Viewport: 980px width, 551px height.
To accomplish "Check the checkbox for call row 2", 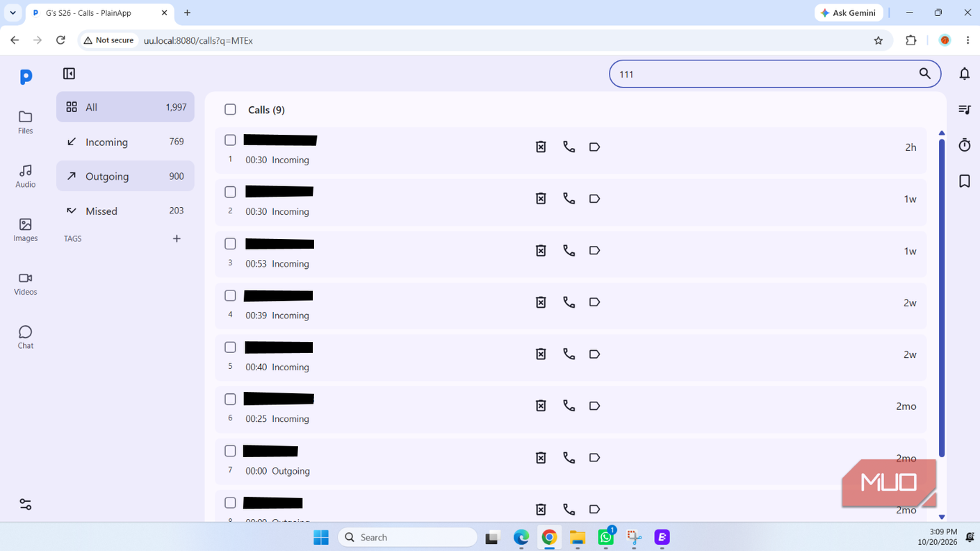I will pyautogui.click(x=230, y=192).
